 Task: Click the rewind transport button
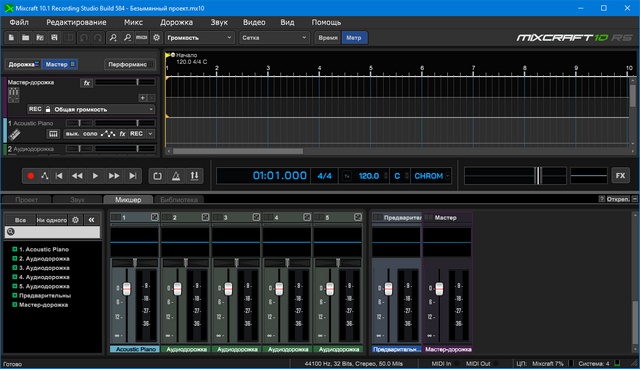77,176
